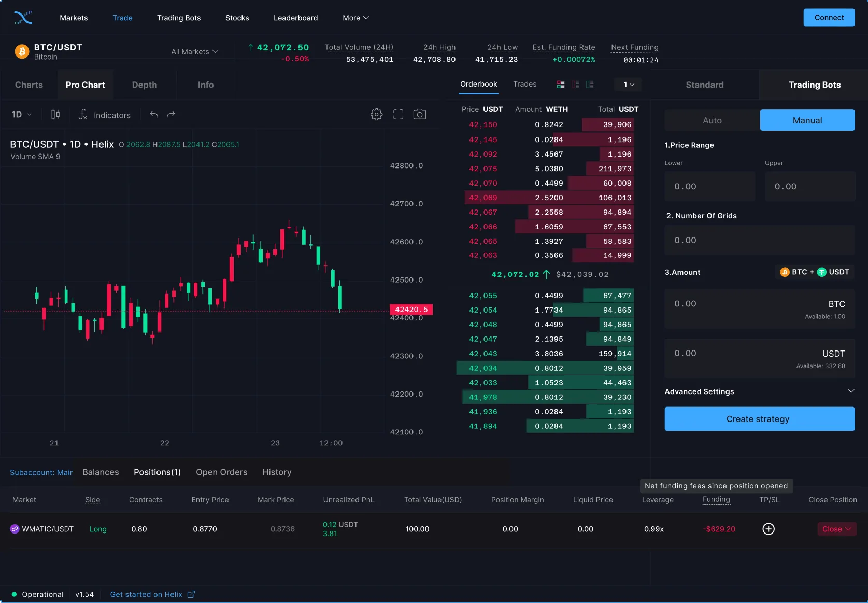This screenshot has width=868, height=603.
Task: Click the Est. Funding Rate label
Action: coord(564,47)
